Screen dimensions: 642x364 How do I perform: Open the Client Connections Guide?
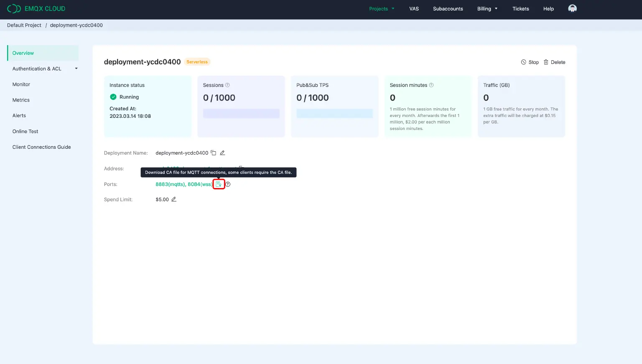click(41, 147)
